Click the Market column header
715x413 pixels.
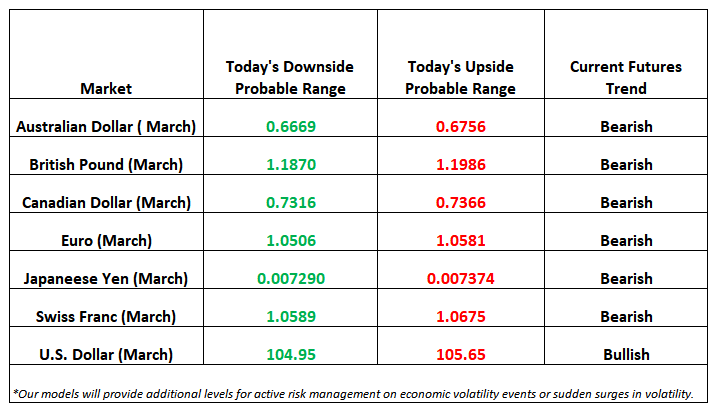tap(106, 88)
